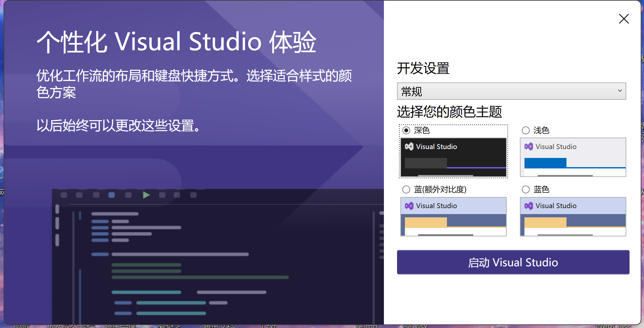Viewport: 644px width, 328px height.
Task: Choose the 蓝(额外对比度) theme radio button
Action: 406,189
